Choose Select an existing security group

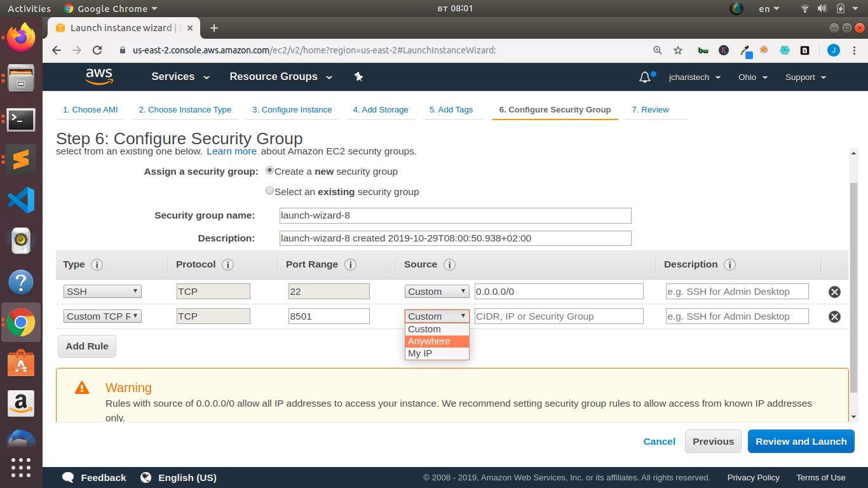pos(269,191)
